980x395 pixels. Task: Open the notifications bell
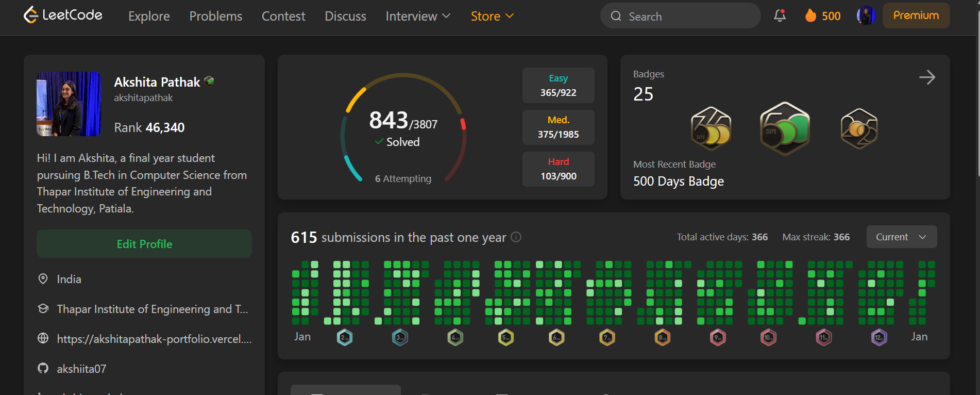tap(780, 16)
